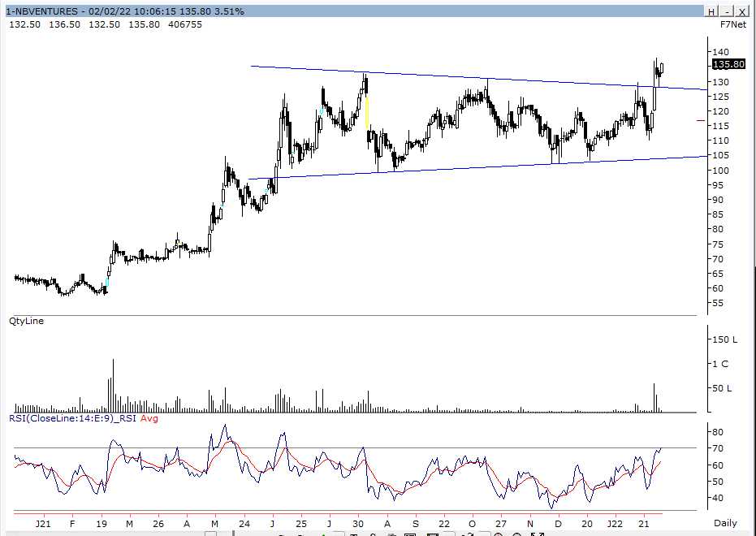
Task: Select the high value 136.50 in the OHLC row
Action: point(65,24)
